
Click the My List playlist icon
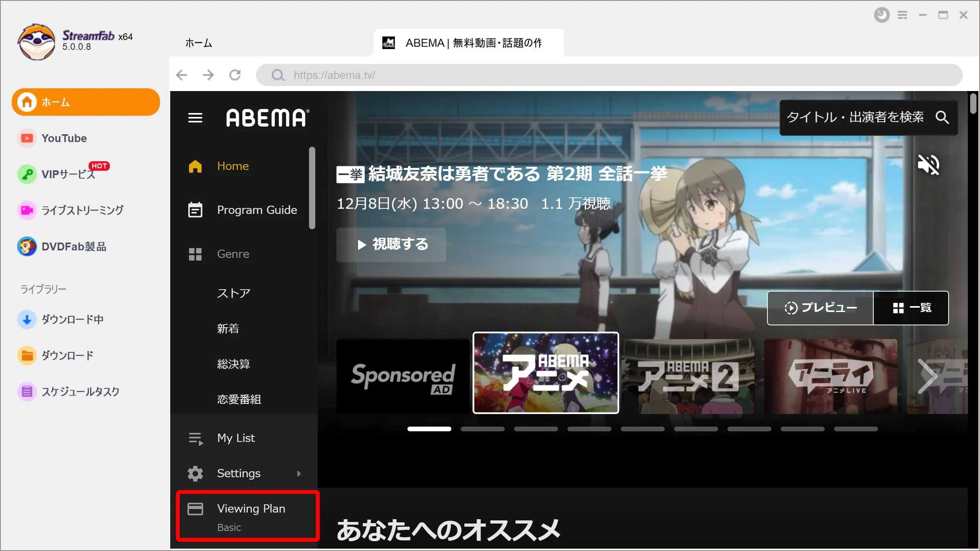click(x=196, y=438)
